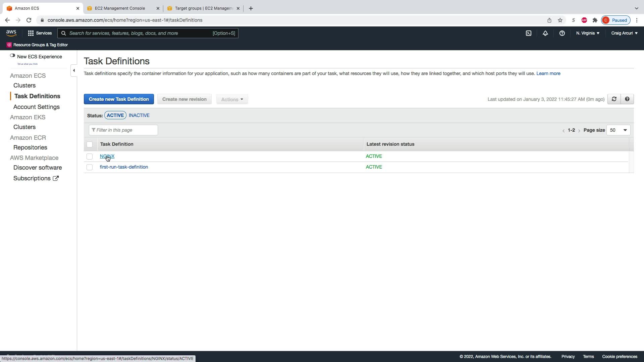Open the Services grid menu

pyautogui.click(x=40, y=33)
